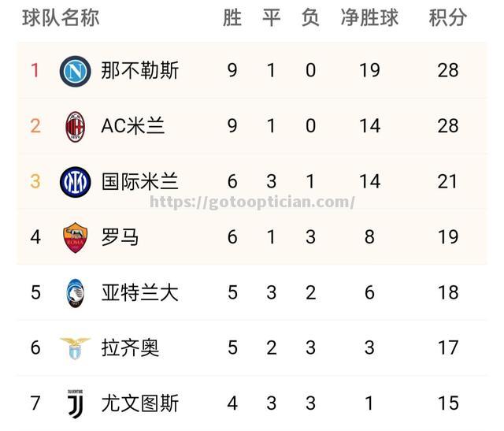Select the 国际米兰 team name
The height and width of the screenshot is (431, 504).
(x=140, y=181)
